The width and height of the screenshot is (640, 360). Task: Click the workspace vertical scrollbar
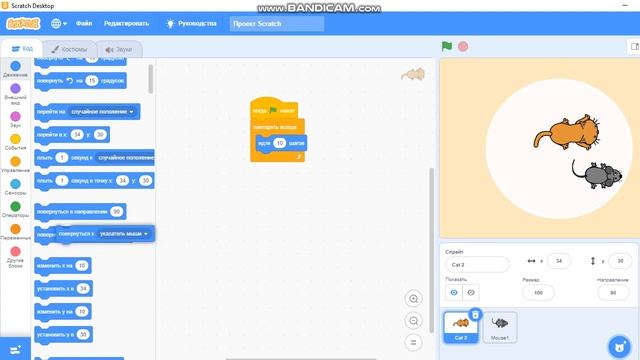pyautogui.click(x=431, y=251)
